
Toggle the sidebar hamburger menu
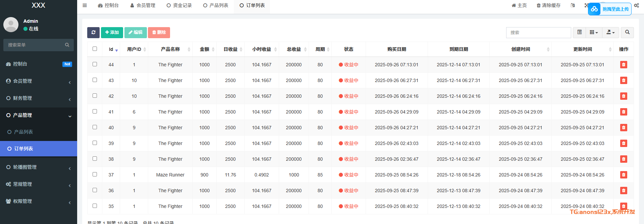coord(85,5)
